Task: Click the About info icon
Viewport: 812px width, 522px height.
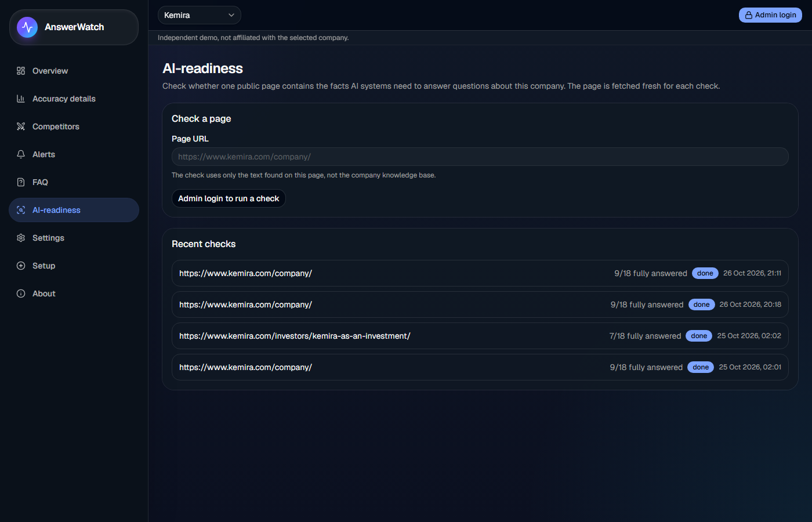Action: click(21, 293)
